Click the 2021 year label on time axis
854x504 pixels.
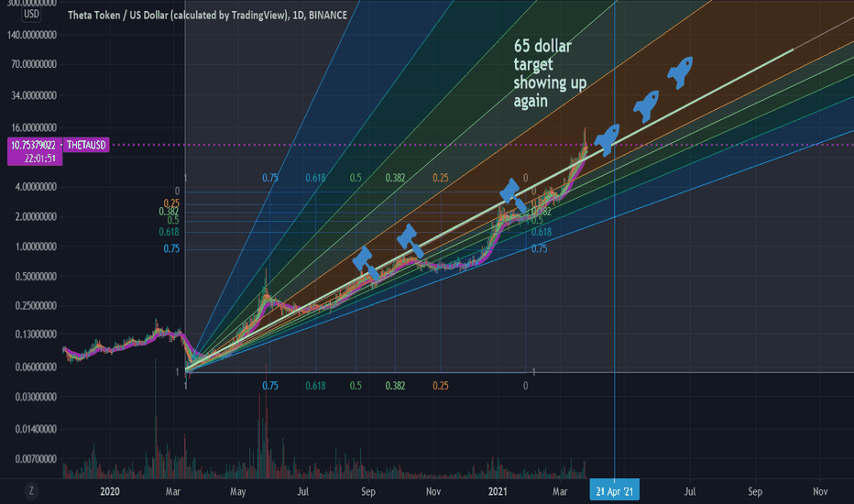click(x=498, y=491)
